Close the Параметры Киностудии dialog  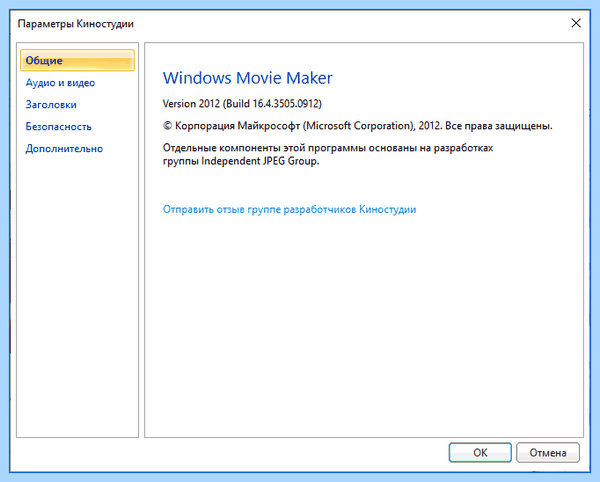576,23
